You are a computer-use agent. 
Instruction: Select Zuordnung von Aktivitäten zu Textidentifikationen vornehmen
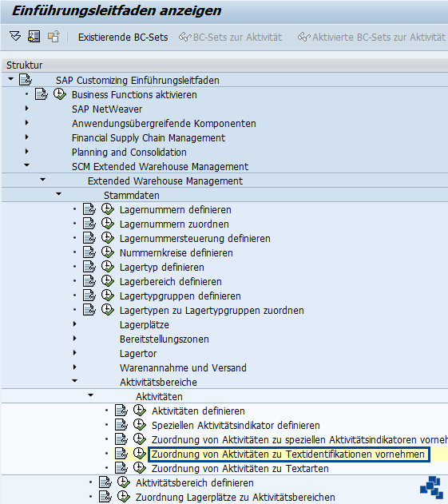pyautogui.click(x=288, y=454)
